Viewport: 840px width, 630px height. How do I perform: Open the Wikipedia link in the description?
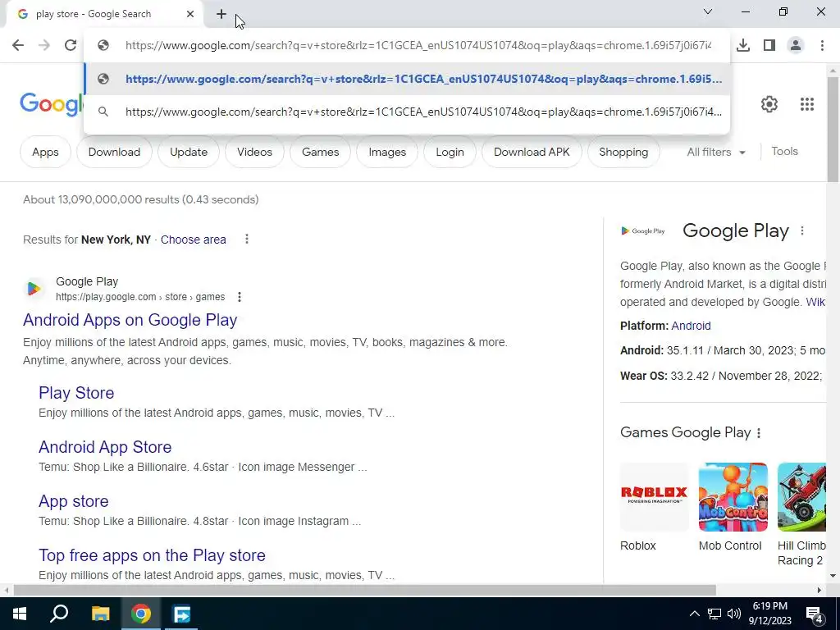(816, 302)
